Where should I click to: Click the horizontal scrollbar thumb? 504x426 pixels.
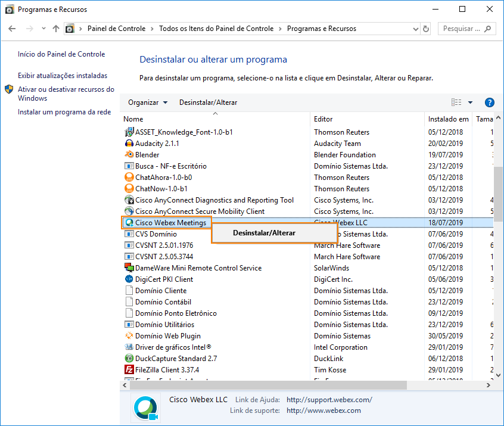(269, 385)
